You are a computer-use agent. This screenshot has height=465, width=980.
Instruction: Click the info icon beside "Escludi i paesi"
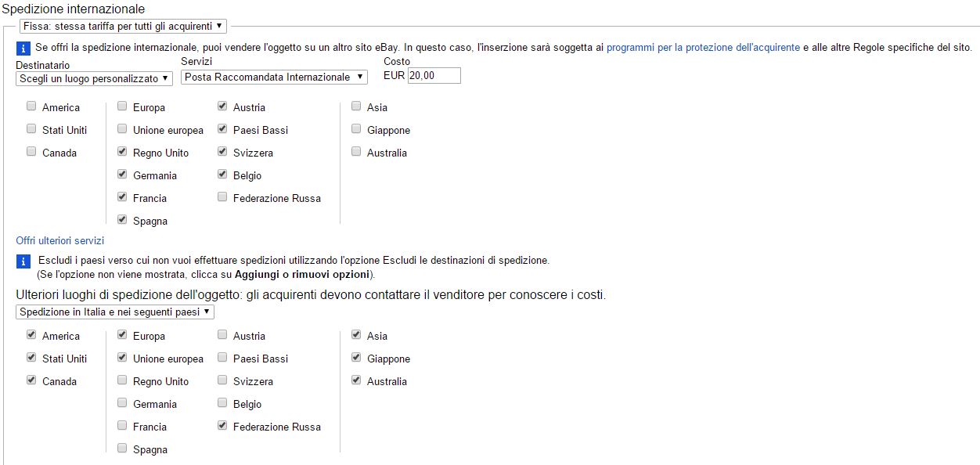tap(23, 261)
